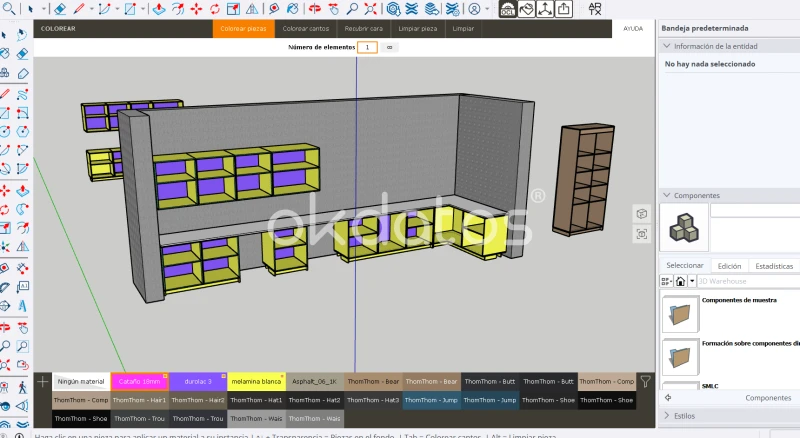Click the Limpiar pieza button
Screen dimensions: 800x438
click(417, 29)
